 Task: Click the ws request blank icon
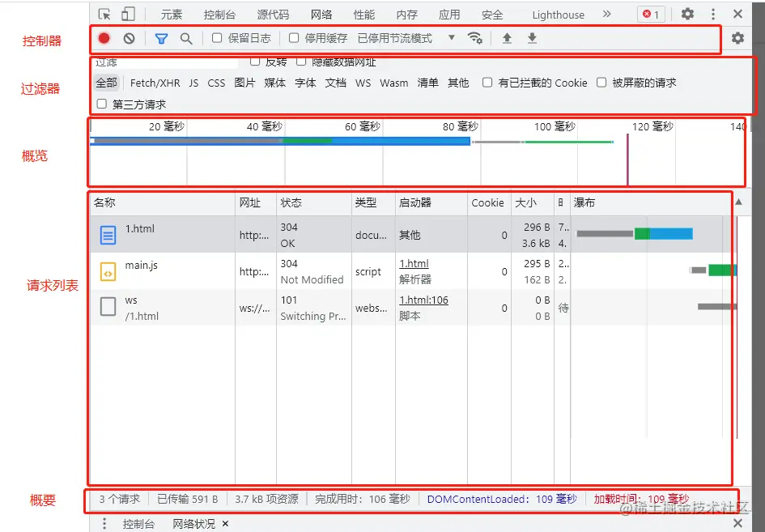click(x=108, y=307)
